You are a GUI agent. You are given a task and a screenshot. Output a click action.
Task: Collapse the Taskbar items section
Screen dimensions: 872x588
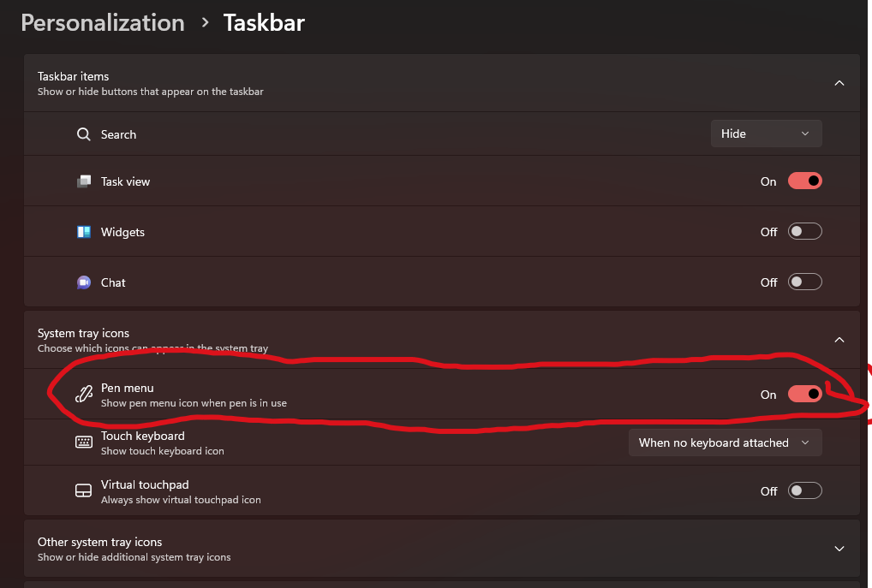coord(839,83)
